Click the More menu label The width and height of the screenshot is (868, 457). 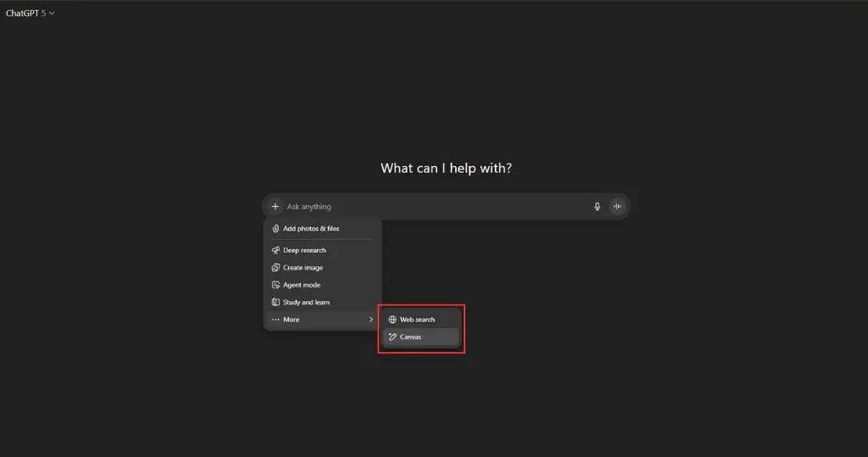pyautogui.click(x=292, y=320)
